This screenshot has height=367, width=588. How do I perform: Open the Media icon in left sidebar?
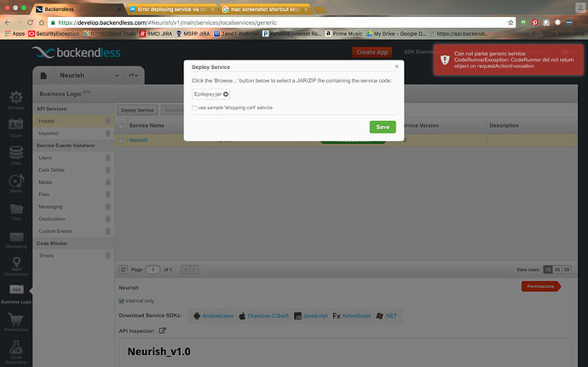point(16,181)
